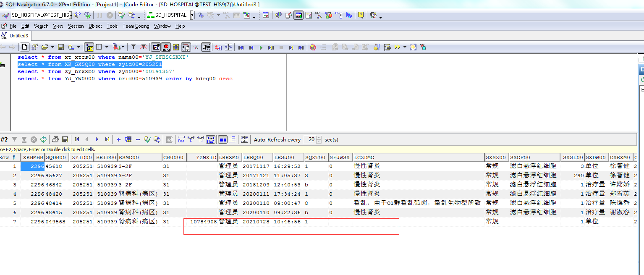Viewport: 644px width, 275px height.
Task: Open the File menu
Action: 13,26
